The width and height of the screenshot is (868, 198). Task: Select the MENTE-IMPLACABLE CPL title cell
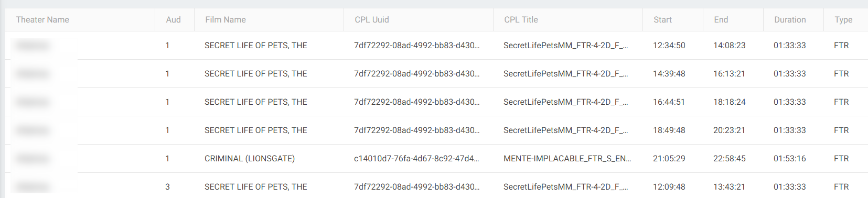tap(567, 159)
